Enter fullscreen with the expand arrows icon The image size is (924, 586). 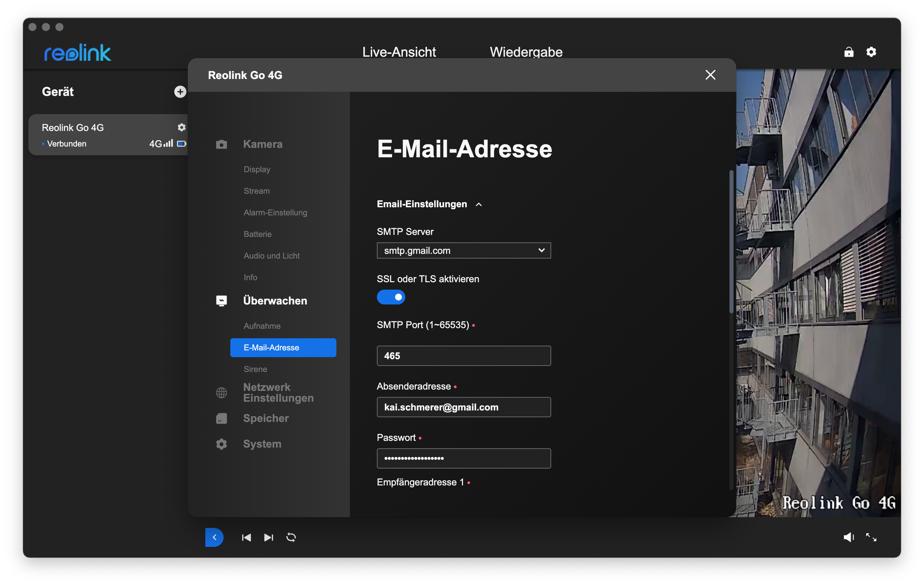tap(871, 537)
